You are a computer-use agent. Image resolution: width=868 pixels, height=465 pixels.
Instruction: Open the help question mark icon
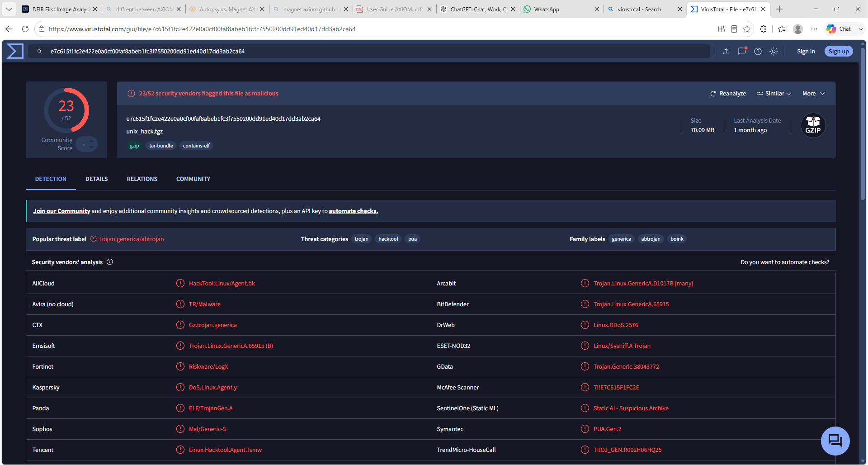(758, 52)
